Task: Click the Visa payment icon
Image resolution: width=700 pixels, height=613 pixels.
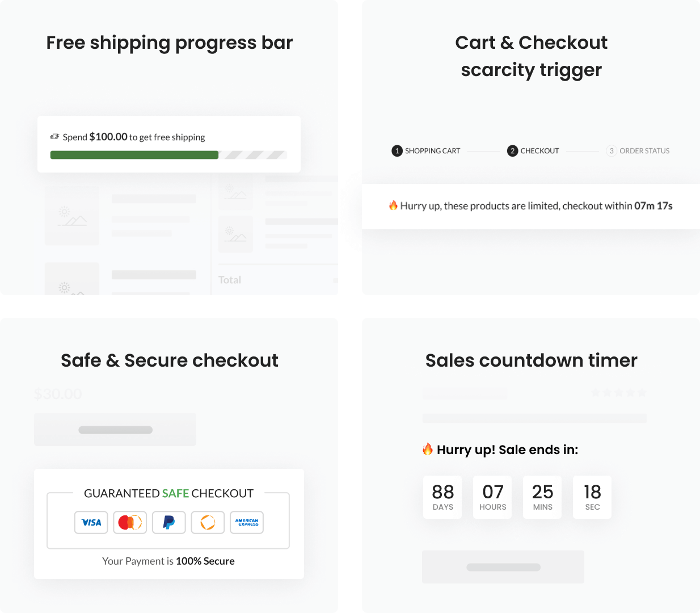Action: point(91,522)
